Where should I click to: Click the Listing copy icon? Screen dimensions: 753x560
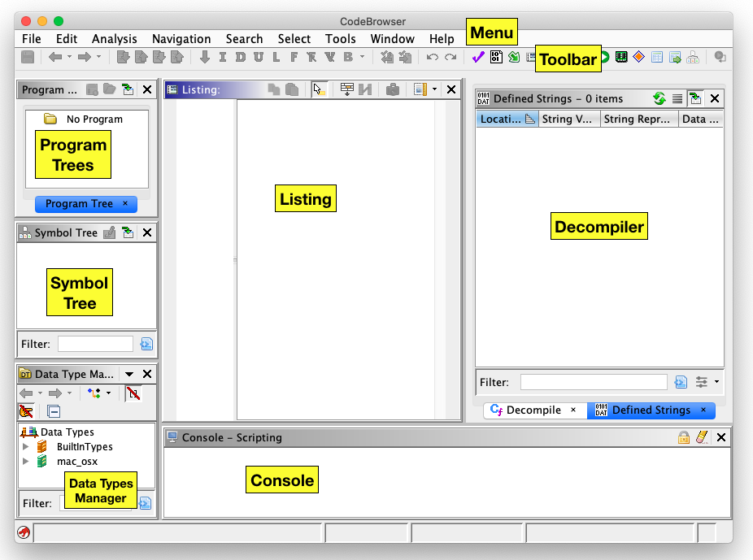point(274,89)
